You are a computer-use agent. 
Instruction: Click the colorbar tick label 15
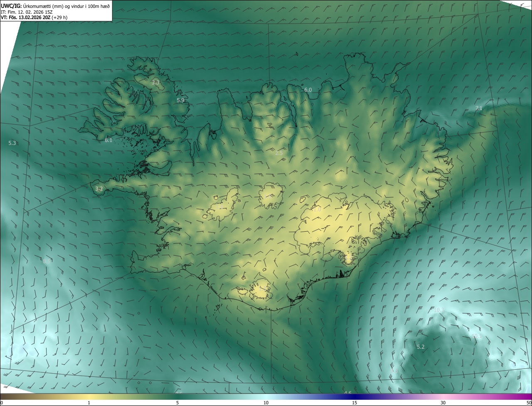pyautogui.click(x=355, y=403)
